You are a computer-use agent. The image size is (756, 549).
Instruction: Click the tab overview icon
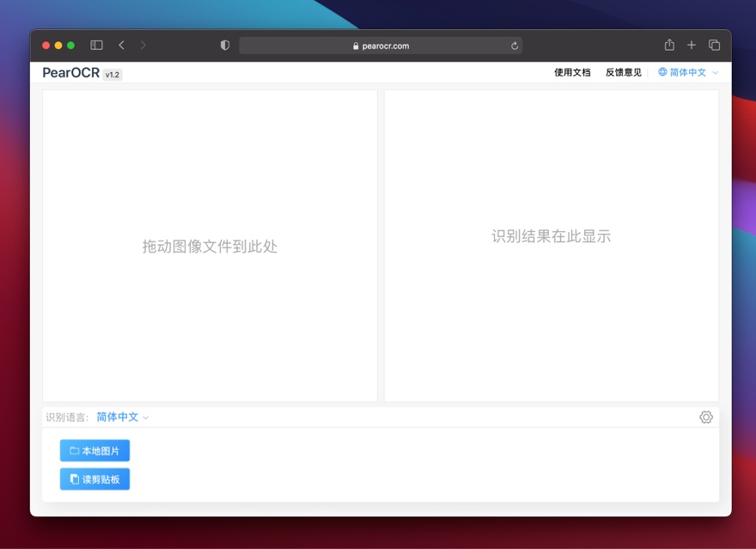pyautogui.click(x=713, y=45)
